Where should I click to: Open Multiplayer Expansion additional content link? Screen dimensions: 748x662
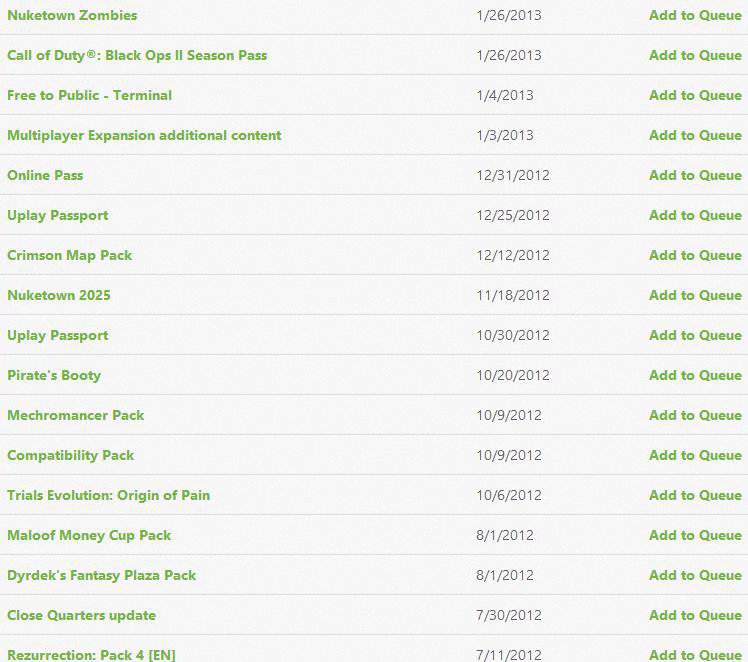pos(144,135)
